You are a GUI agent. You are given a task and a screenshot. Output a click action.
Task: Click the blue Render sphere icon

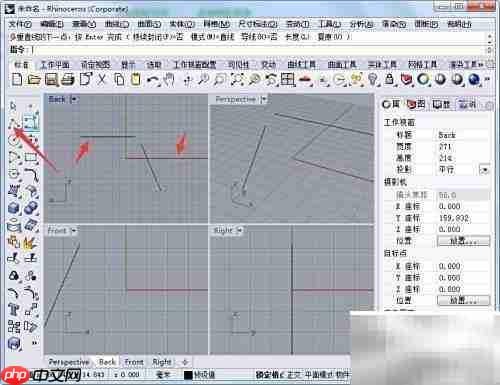474,79
